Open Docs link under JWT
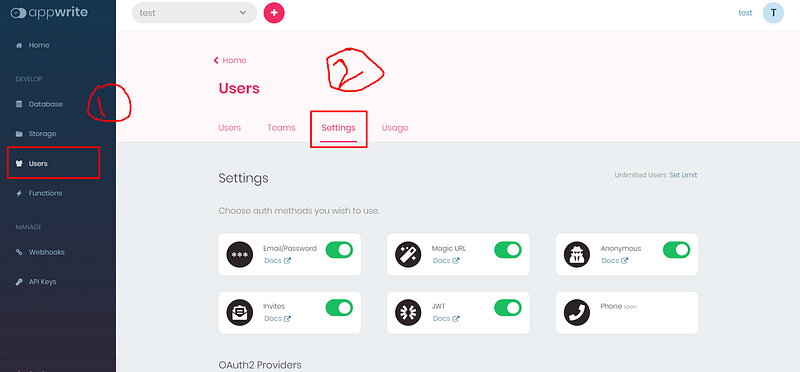800x372 pixels. pyautogui.click(x=441, y=318)
